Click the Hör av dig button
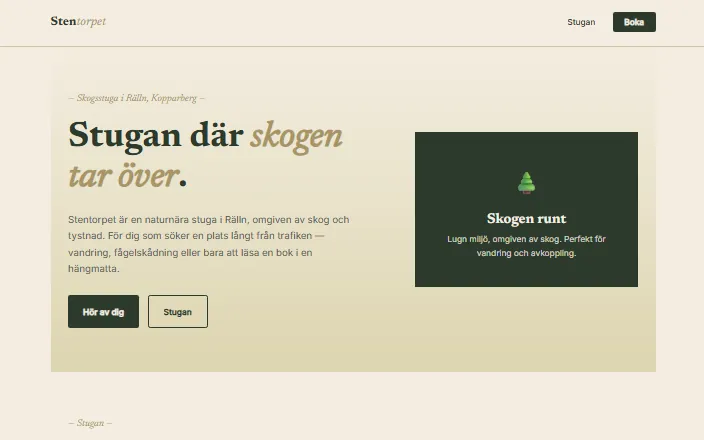This screenshot has height=440, width=704. click(x=103, y=312)
